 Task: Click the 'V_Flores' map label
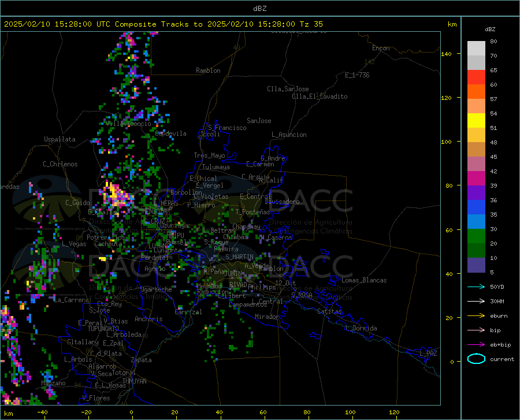pyautogui.click(x=96, y=398)
